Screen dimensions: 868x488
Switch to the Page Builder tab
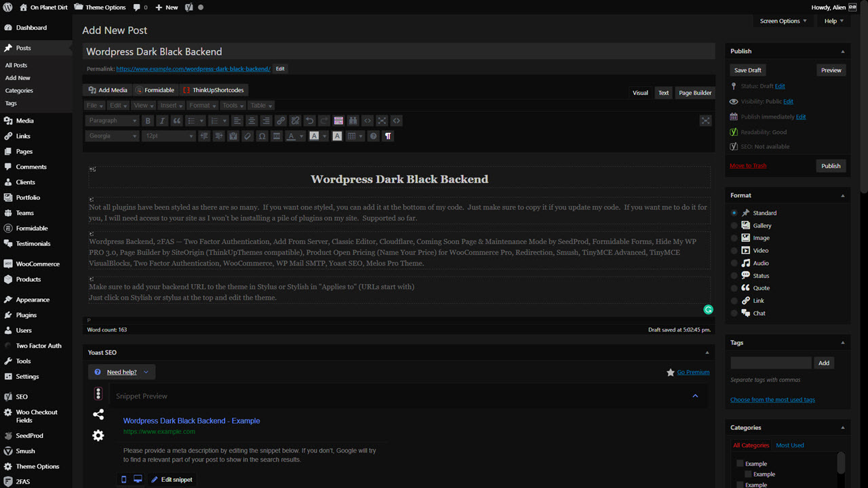(x=695, y=93)
